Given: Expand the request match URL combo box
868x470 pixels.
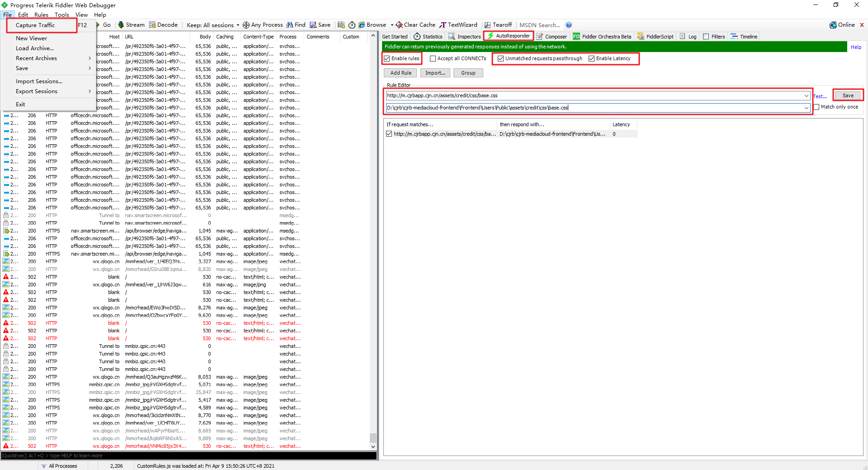Looking at the screenshot, I should (806, 95).
